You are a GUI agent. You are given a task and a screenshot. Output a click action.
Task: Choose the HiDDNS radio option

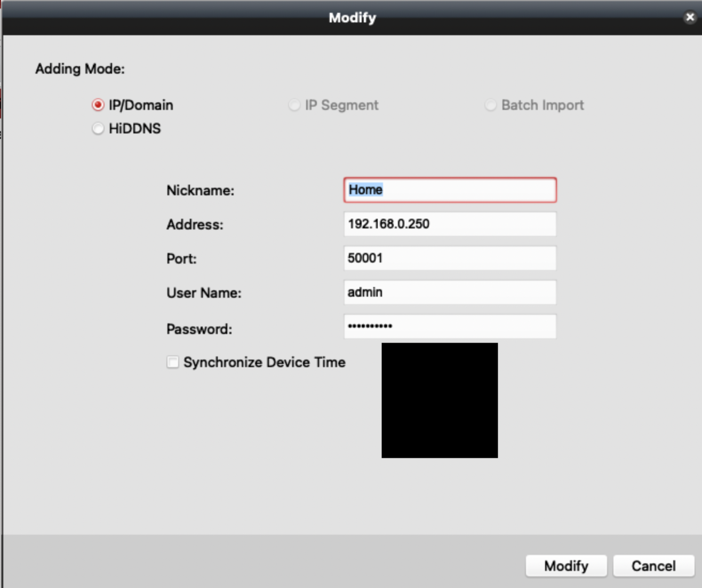(x=98, y=129)
